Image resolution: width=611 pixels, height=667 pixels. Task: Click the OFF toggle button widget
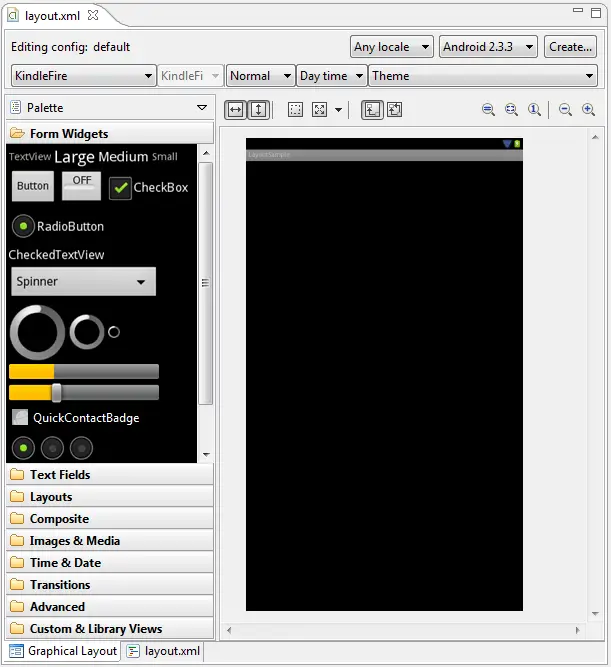point(81,185)
